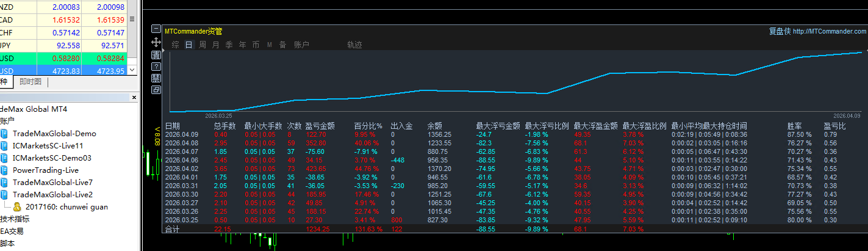This screenshot has height=251, width=868.
Task: Click the 2026.04.09 date row
Action: click(x=182, y=134)
